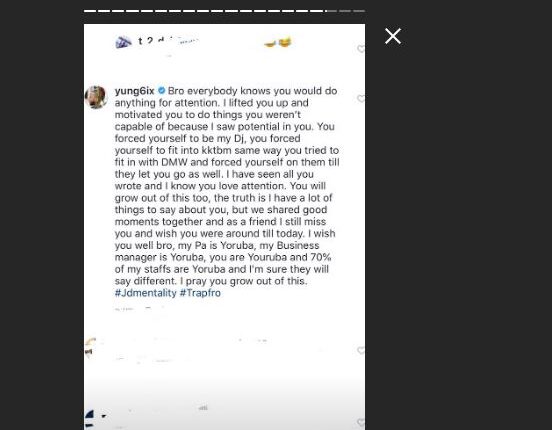The image size is (552, 430).
Task: Jump to the first story progress segment
Action: (89, 11)
